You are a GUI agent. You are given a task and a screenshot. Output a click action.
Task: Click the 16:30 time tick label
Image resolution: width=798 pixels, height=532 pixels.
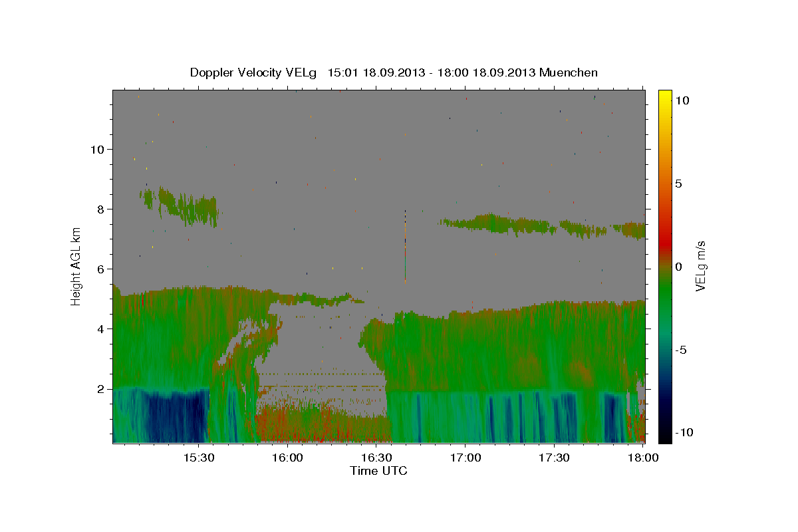tap(376, 458)
